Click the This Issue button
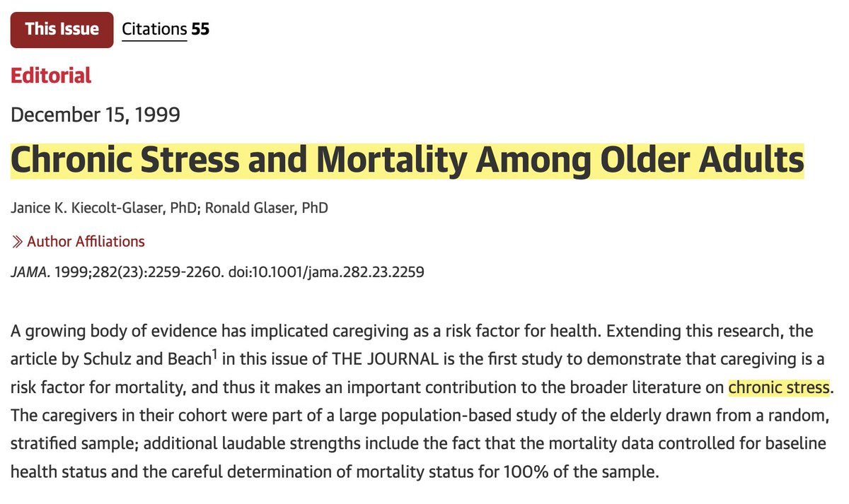 [x=60, y=30]
